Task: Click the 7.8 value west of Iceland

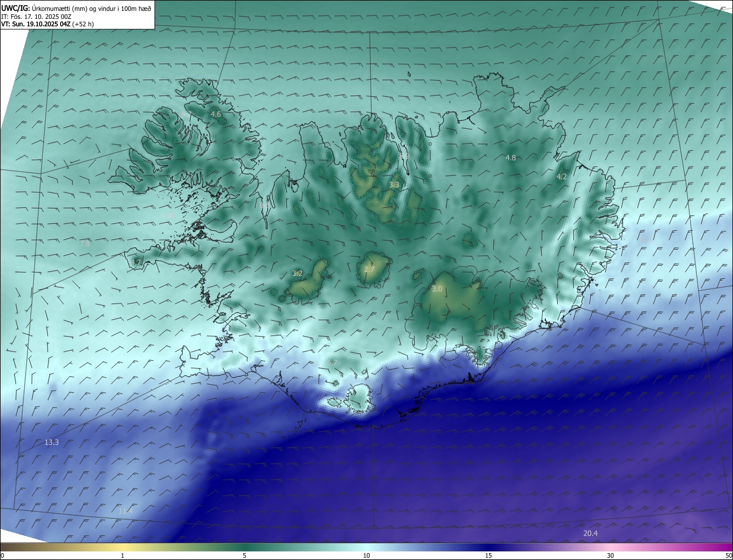Action: [85, 244]
